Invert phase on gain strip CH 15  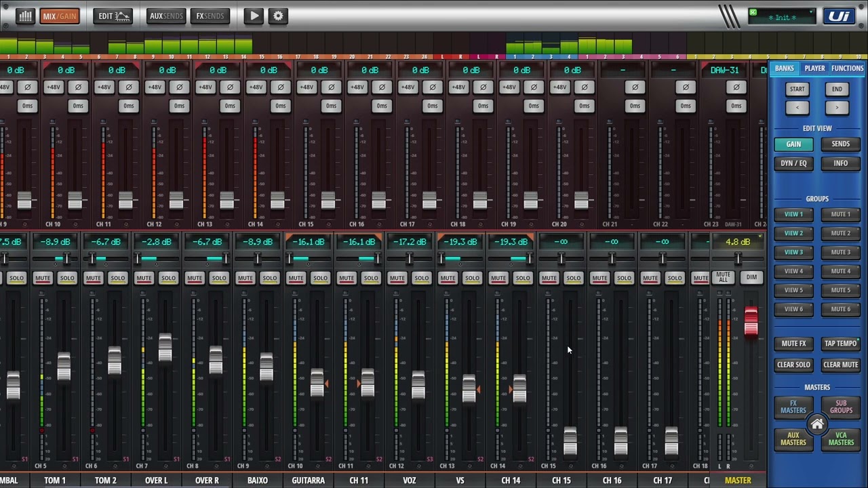[x=331, y=87]
